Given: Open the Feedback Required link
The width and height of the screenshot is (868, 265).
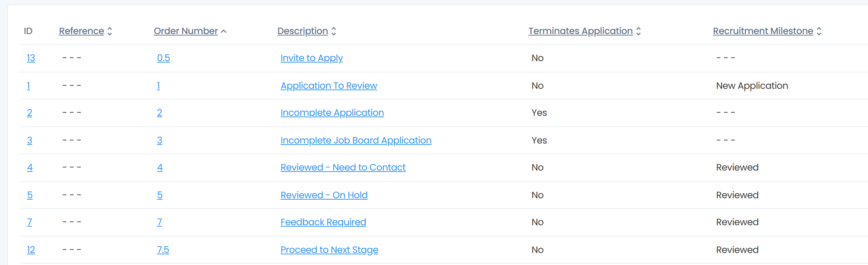Looking at the screenshot, I should coord(323,222).
